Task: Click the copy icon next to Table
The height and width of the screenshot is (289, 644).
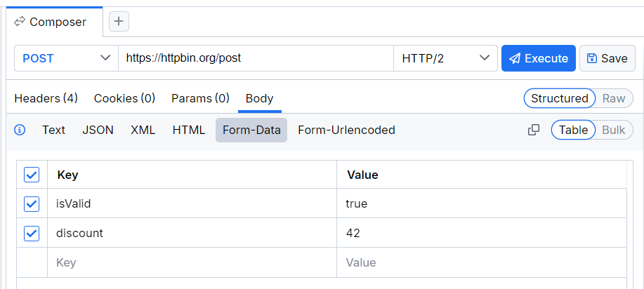Action: [x=534, y=130]
